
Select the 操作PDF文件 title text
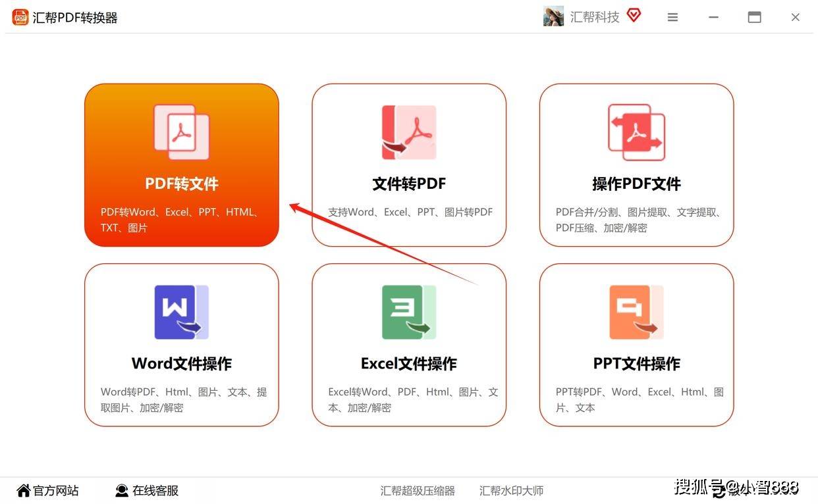coord(636,184)
